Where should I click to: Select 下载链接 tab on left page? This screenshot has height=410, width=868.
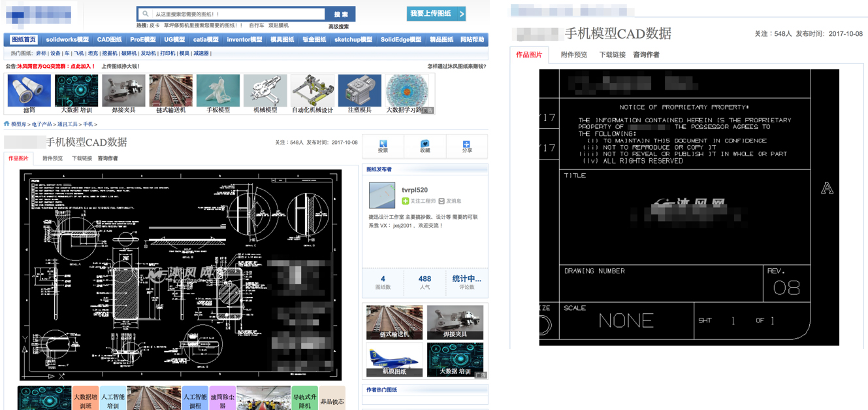click(x=82, y=158)
